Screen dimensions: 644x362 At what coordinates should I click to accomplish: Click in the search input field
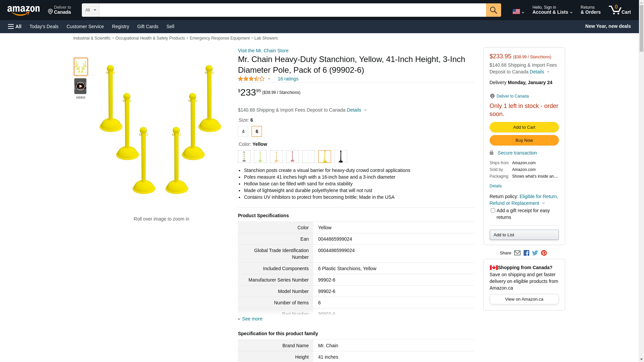(x=292, y=10)
